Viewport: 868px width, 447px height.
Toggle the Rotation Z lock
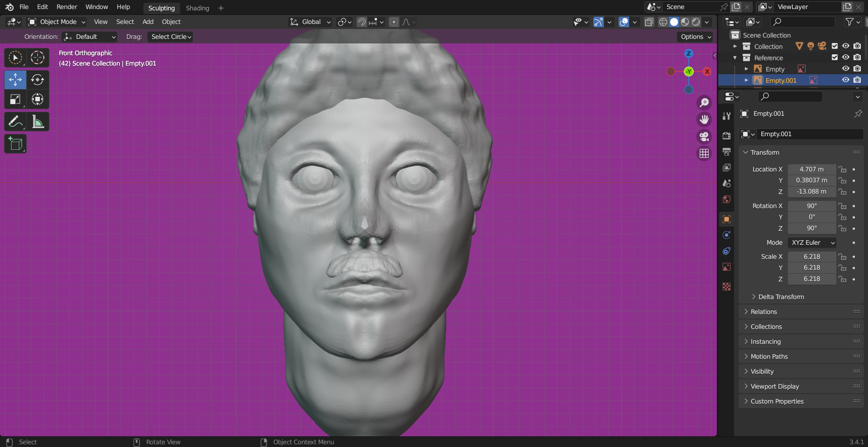point(842,228)
